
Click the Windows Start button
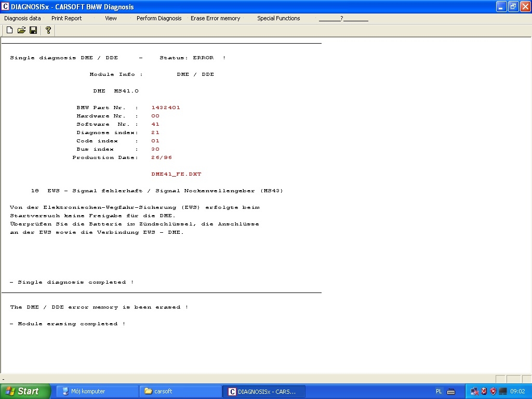(24, 391)
